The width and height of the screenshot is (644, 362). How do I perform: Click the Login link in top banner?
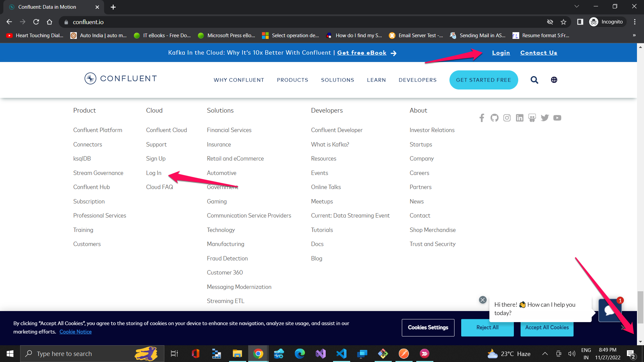pyautogui.click(x=501, y=53)
